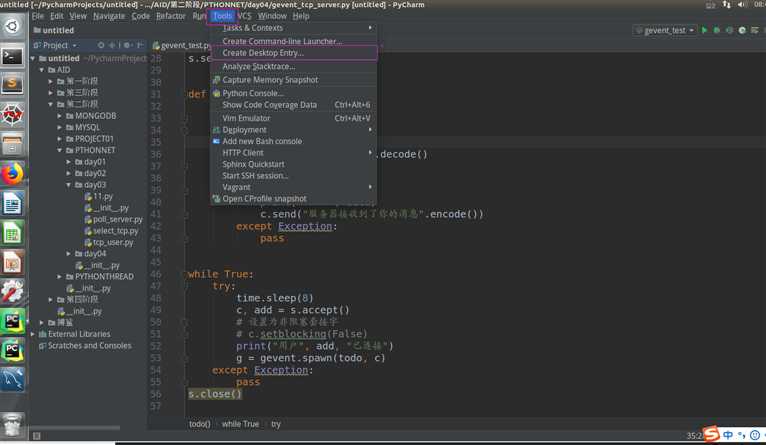Open Terminal from the Ubuntu dock
The image size is (766, 445).
coord(12,57)
